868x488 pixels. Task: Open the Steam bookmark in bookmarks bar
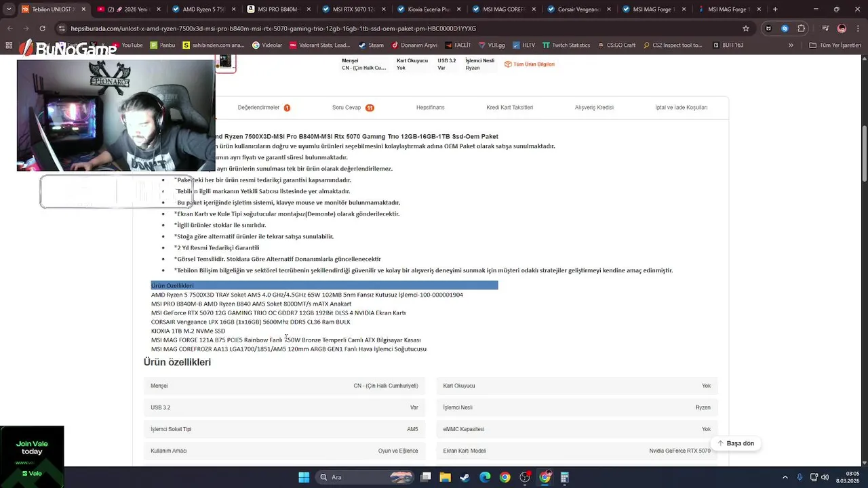pyautogui.click(x=371, y=45)
